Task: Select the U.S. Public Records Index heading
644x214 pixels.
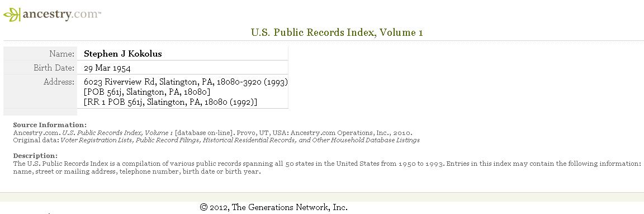Action: [x=337, y=32]
